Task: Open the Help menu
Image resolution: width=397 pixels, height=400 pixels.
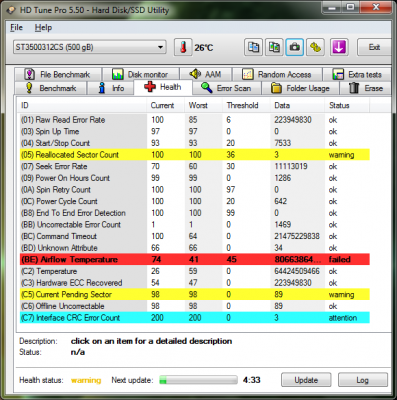Action: [43, 28]
